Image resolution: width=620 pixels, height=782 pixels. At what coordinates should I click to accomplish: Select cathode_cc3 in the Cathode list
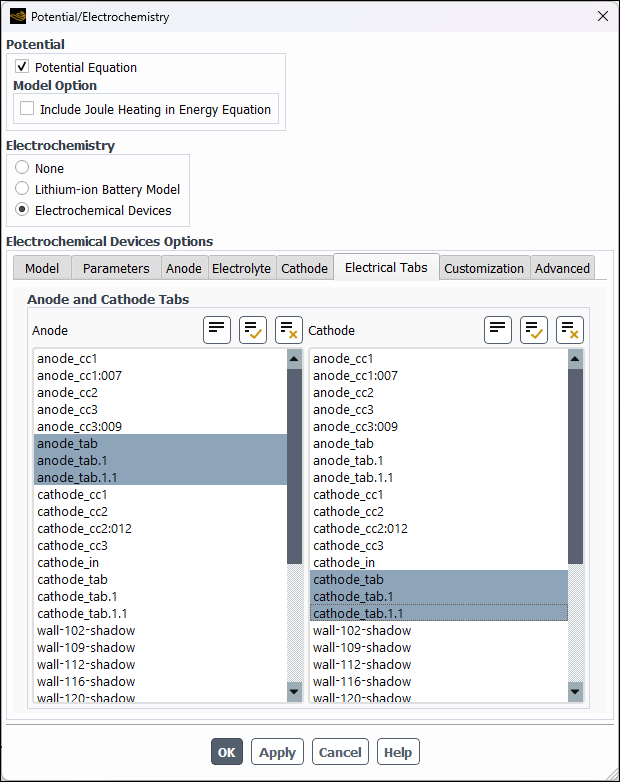(439, 545)
